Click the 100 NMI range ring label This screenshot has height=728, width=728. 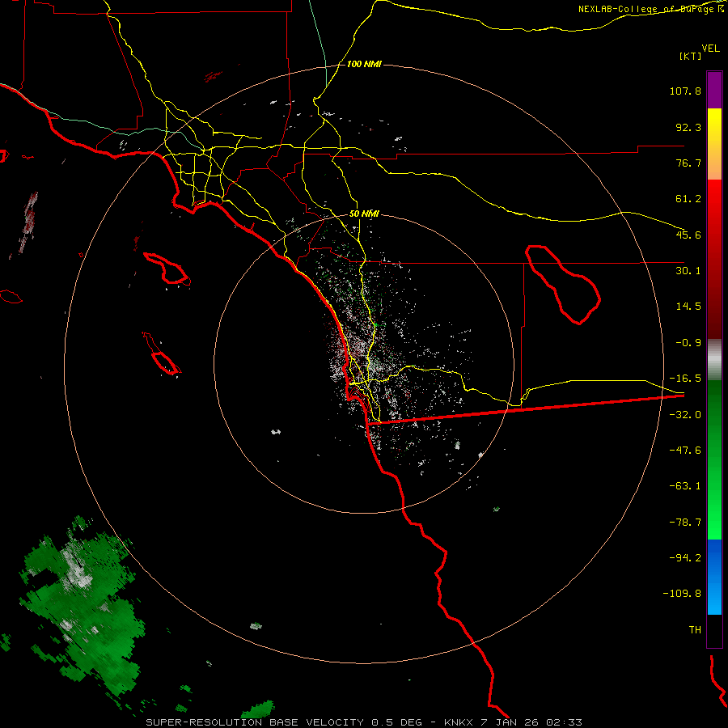364,64
